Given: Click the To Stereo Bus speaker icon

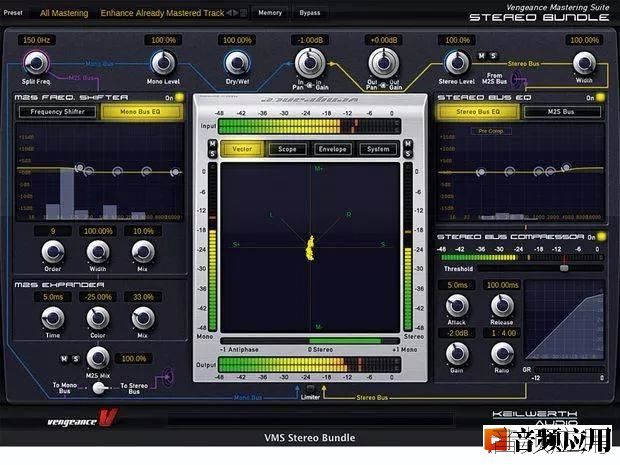Looking at the screenshot, I should point(168,376).
